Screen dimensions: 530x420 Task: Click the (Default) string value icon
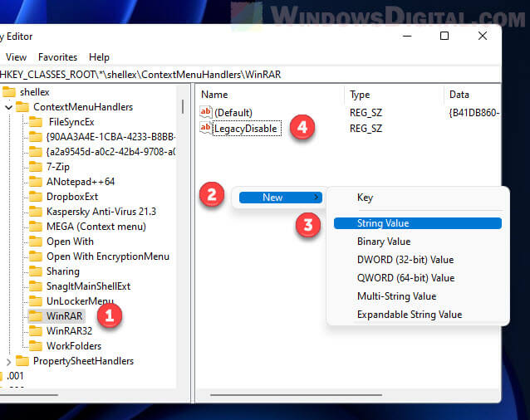(x=206, y=112)
